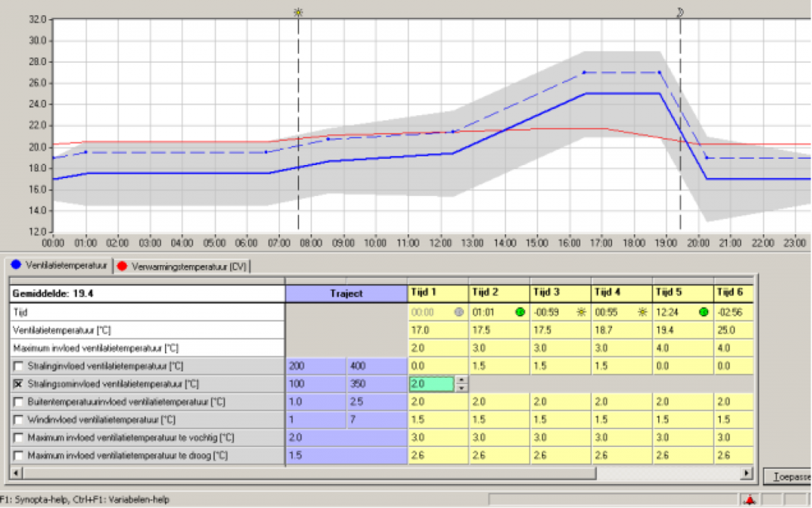Click the green circle icon in Tijd 2
The height and width of the screenshot is (508, 812).
click(520, 312)
